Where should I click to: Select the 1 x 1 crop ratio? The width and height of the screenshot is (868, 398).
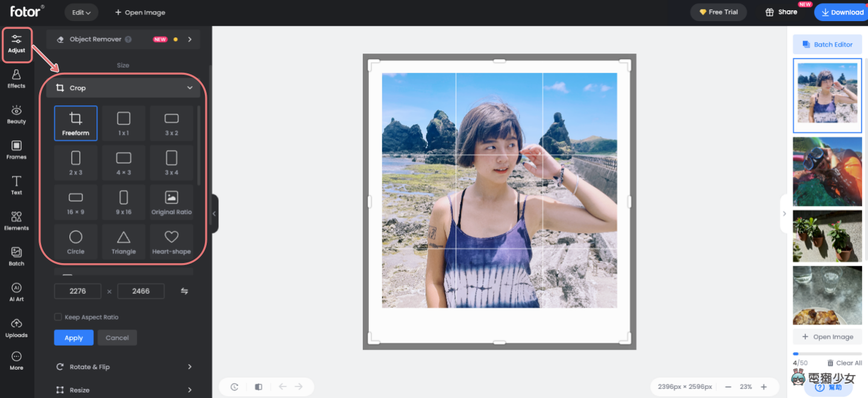pyautogui.click(x=124, y=123)
